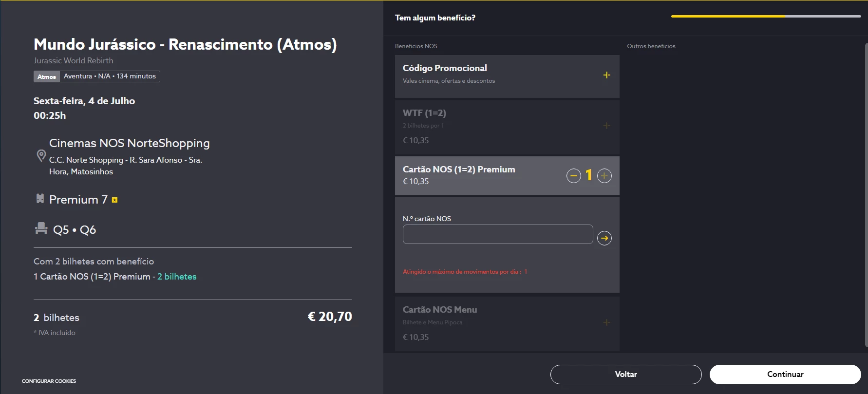This screenshot has width=868, height=394.
Task: Click the Outros benefícios section heading
Action: tap(651, 46)
